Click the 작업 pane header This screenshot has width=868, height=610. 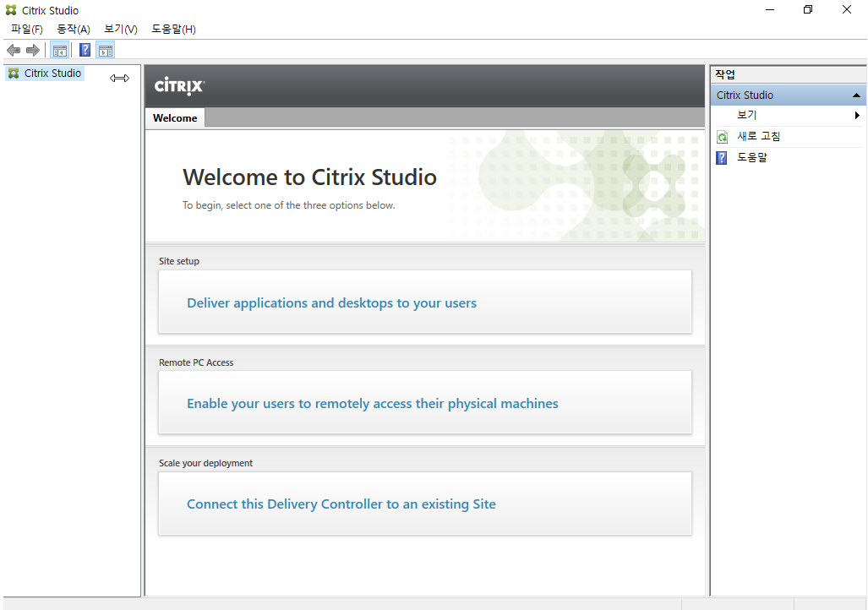click(789, 74)
